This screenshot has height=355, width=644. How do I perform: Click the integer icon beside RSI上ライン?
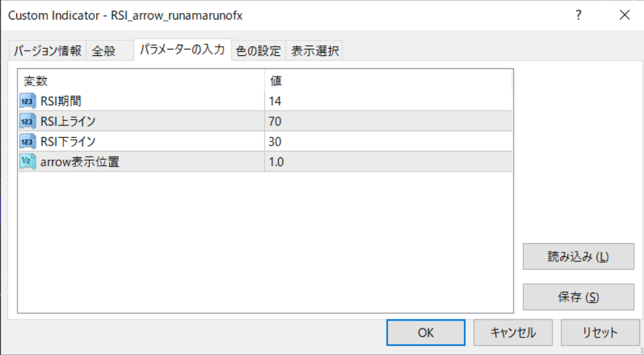click(28, 121)
